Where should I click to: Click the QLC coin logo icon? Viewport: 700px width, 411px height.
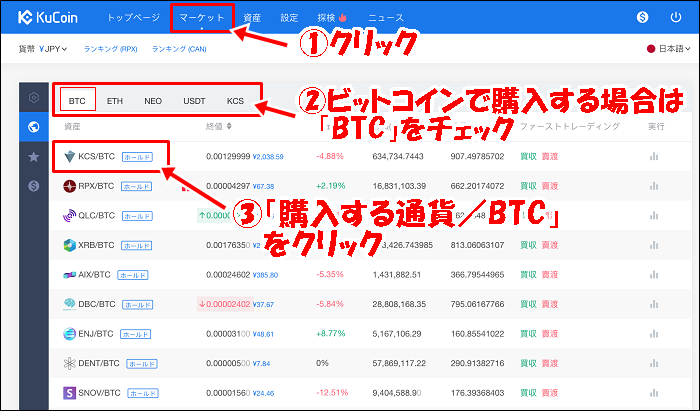[69, 216]
